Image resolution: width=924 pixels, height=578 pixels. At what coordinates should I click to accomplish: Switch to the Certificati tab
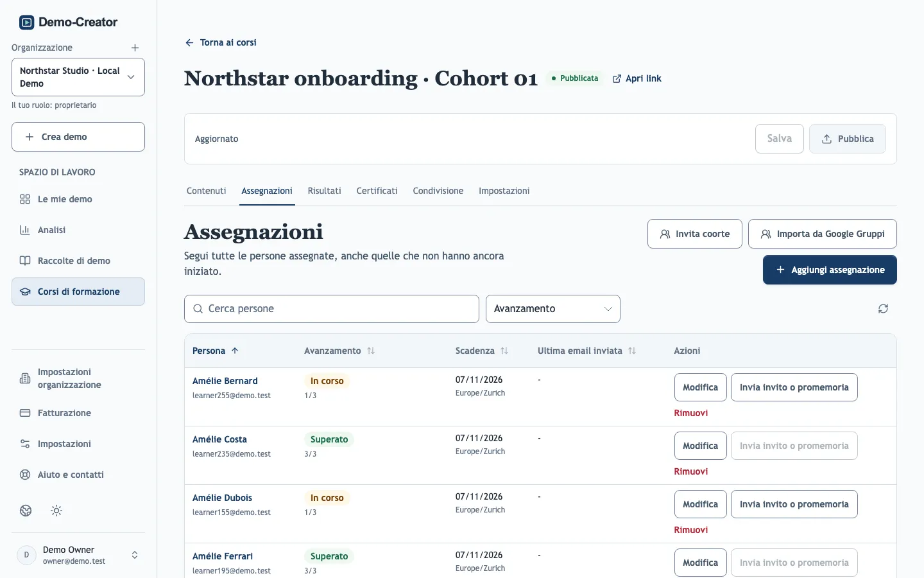click(377, 191)
